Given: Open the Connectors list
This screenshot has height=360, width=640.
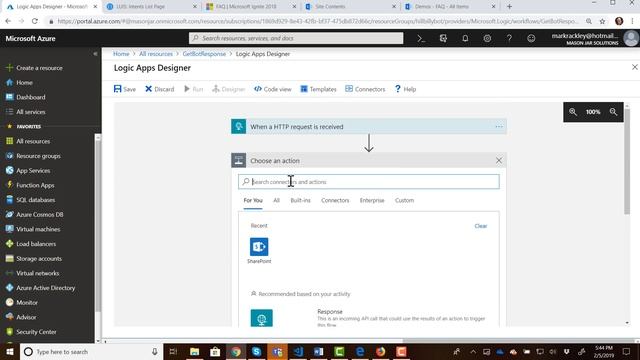Looking at the screenshot, I should [x=365, y=89].
